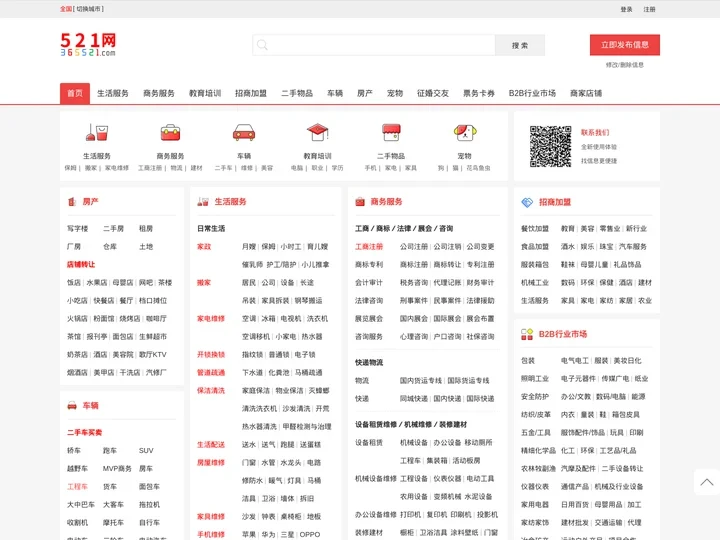Click the 生活服务 section header icon
This screenshot has height=540, width=720.
[203, 202]
